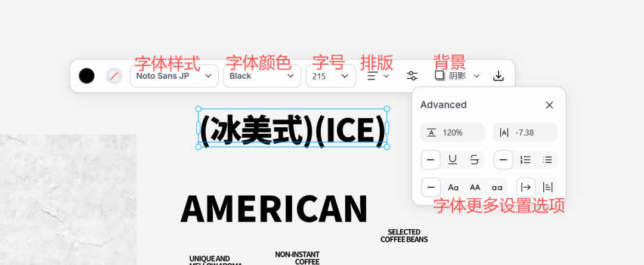
Task: Close the Advanced panel
Action: 550,105
